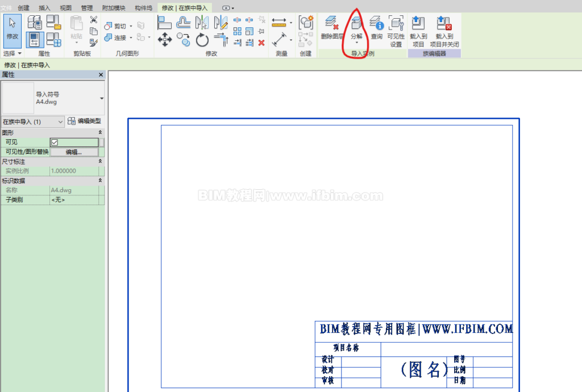The image size is (582, 392).
Task: Toggle the Properties palette icon
Action: (x=35, y=40)
